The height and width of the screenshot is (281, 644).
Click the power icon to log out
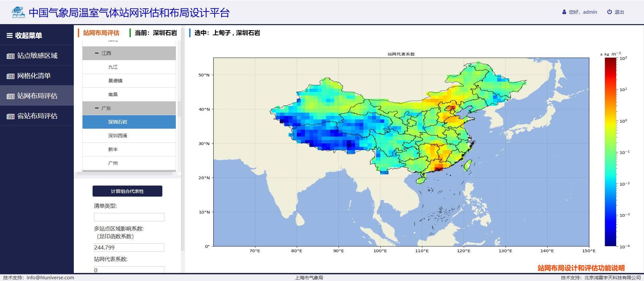[x=609, y=12]
